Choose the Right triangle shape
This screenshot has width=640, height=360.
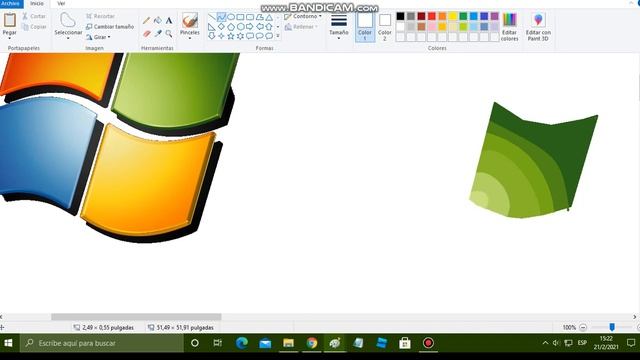pos(212,27)
